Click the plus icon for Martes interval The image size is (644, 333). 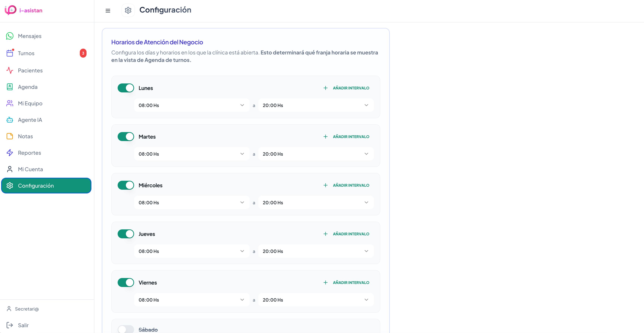(x=326, y=137)
